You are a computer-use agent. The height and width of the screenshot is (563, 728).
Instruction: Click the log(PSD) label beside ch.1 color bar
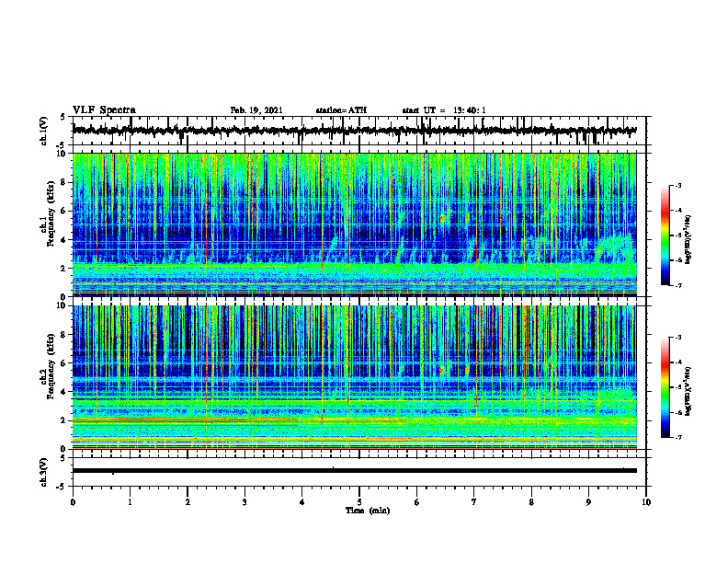coord(688,239)
